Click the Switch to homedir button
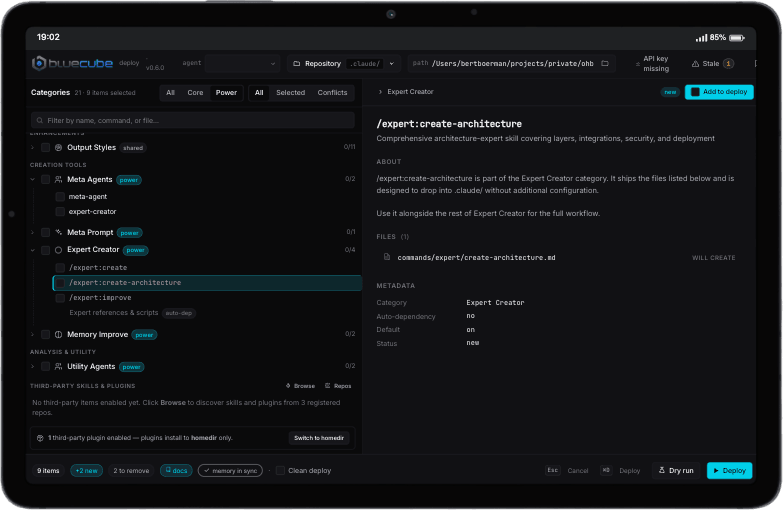 [x=319, y=438]
